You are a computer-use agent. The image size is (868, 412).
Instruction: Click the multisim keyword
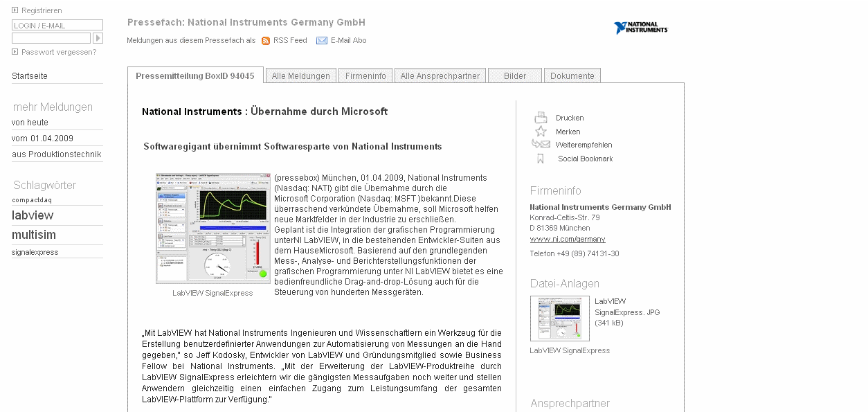[34, 235]
